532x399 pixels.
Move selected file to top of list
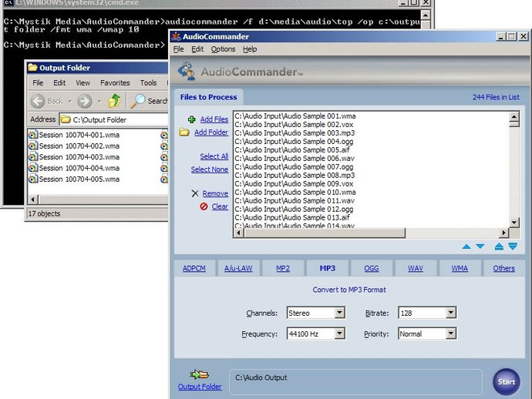tap(499, 246)
